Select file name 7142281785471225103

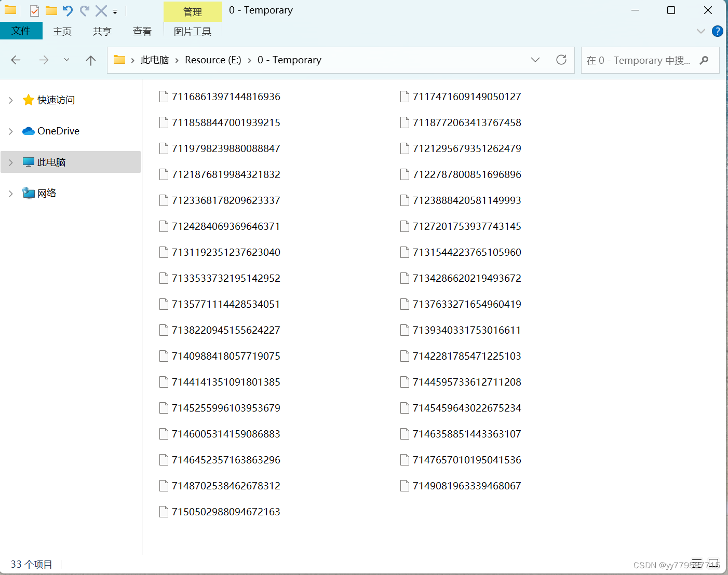tap(467, 356)
